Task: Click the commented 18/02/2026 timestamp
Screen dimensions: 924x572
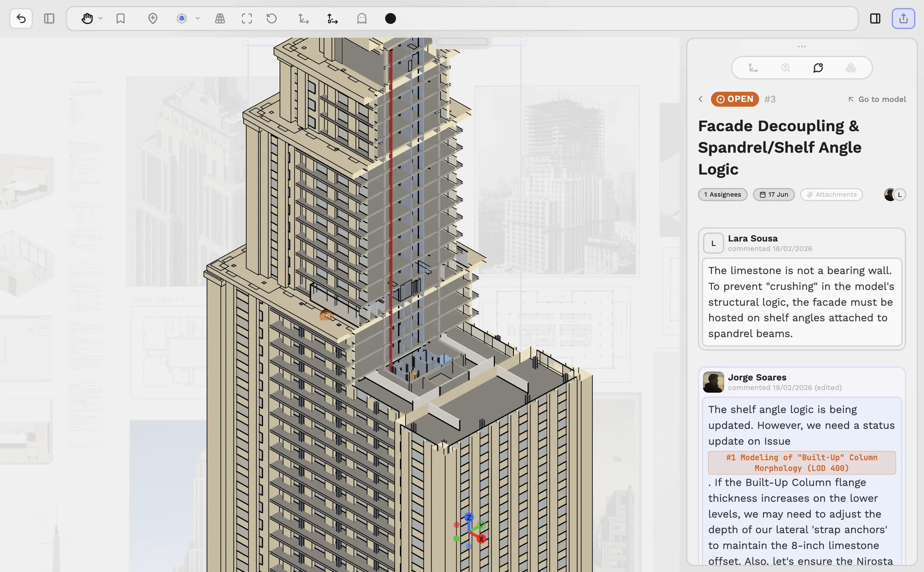Action: (x=770, y=249)
